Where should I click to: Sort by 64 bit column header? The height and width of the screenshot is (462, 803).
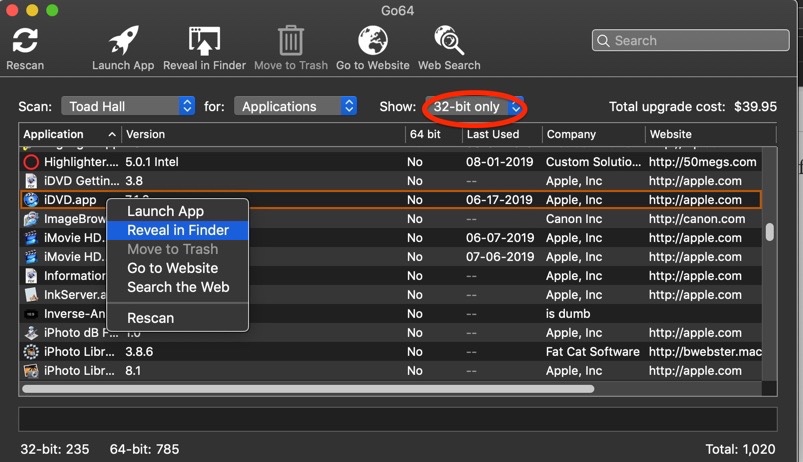point(434,134)
